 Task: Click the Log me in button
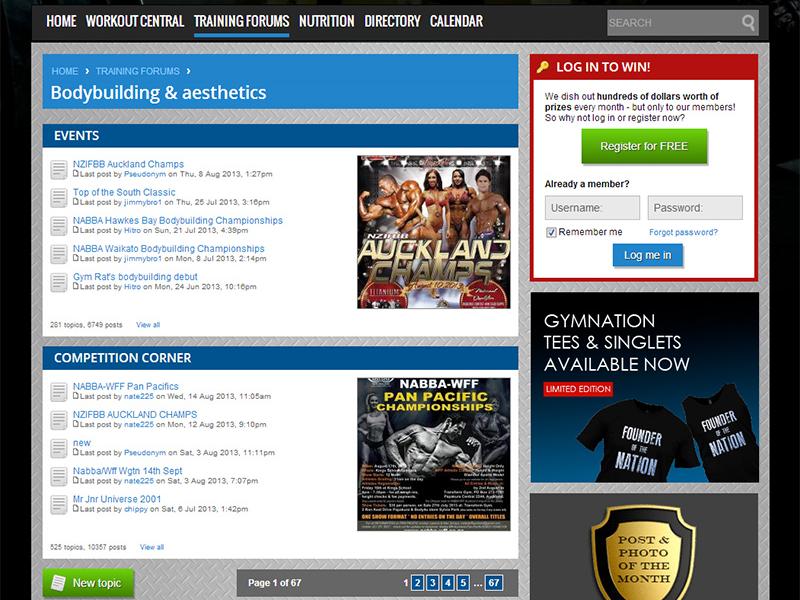click(x=647, y=255)
